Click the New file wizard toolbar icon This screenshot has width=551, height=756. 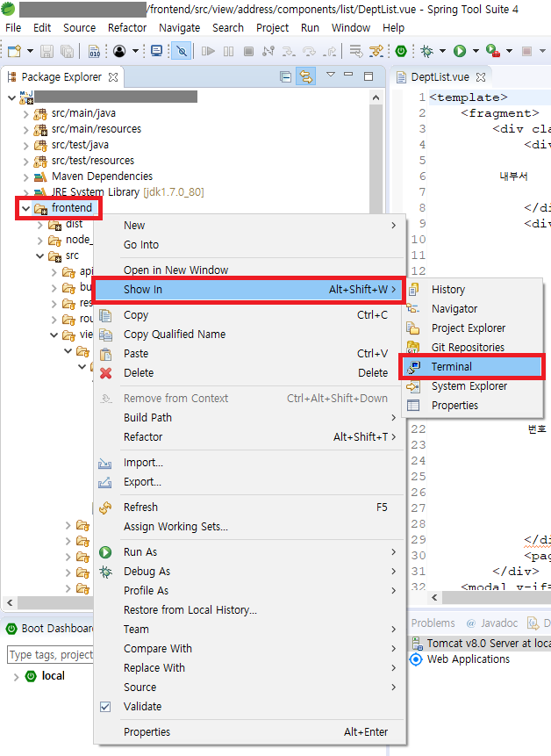14,52
